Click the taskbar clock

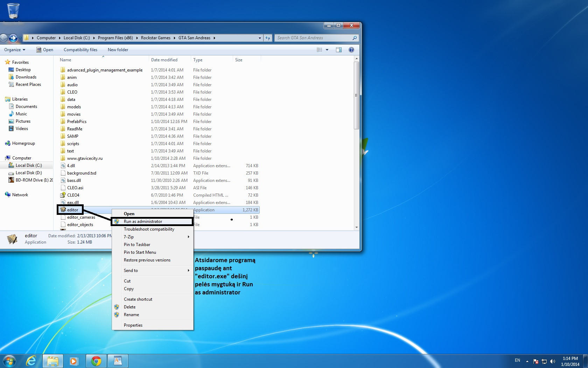click(570, 361)
